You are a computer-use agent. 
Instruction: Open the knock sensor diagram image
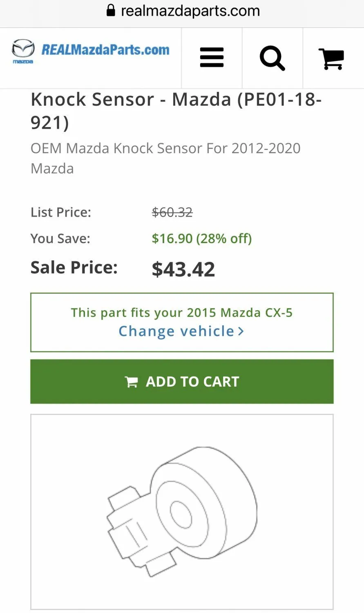tap(182, 512)
